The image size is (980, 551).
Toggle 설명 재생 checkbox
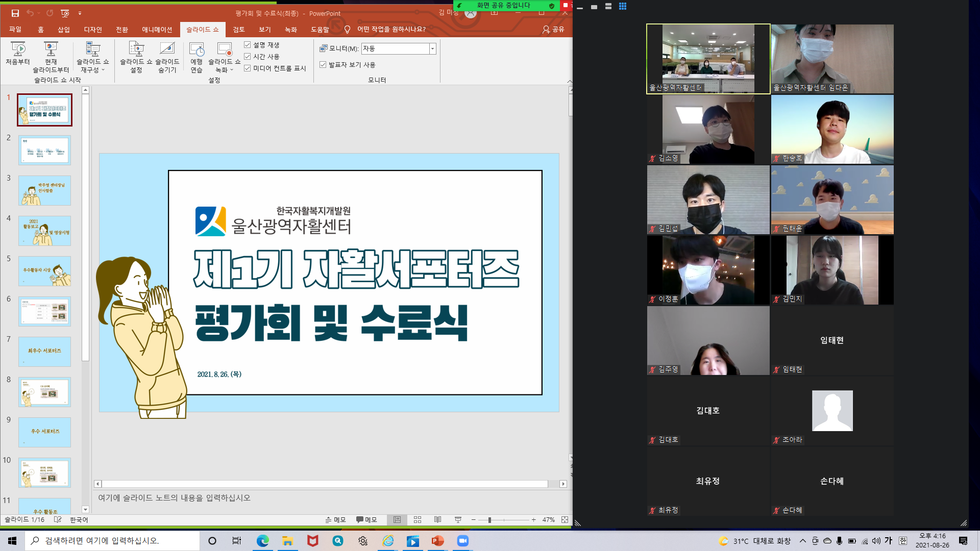click(248, 45)
